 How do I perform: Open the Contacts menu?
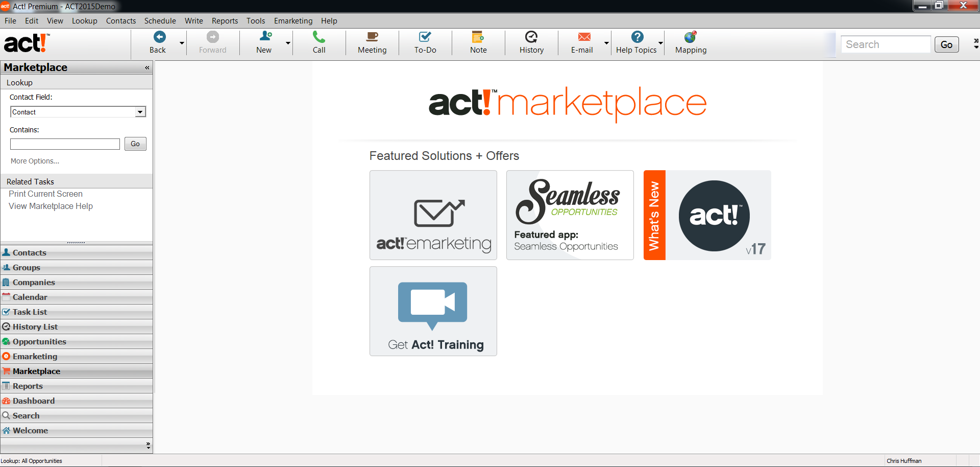pyautogui.click(x=121, y=21)
